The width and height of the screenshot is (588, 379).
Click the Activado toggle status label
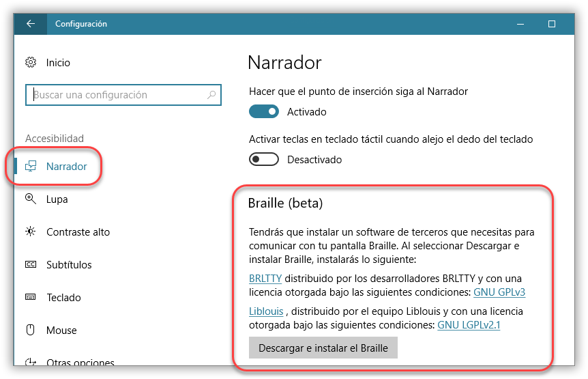(x=307, y=112)
